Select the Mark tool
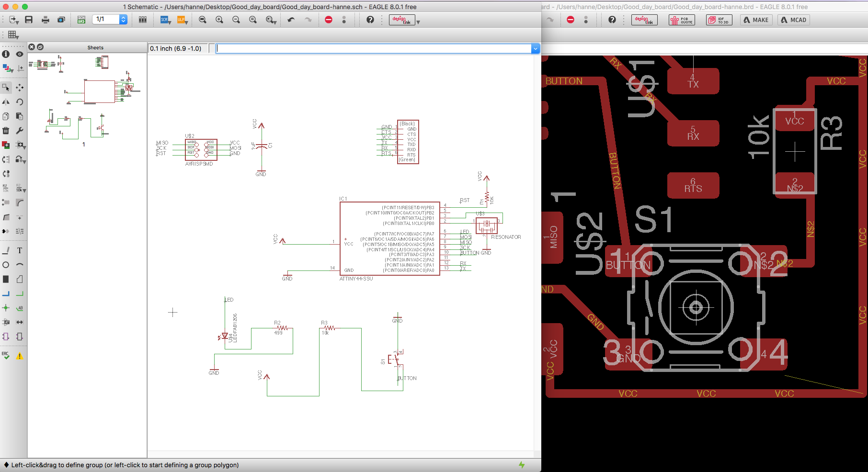The image size is (868, 472). [20, 68]
